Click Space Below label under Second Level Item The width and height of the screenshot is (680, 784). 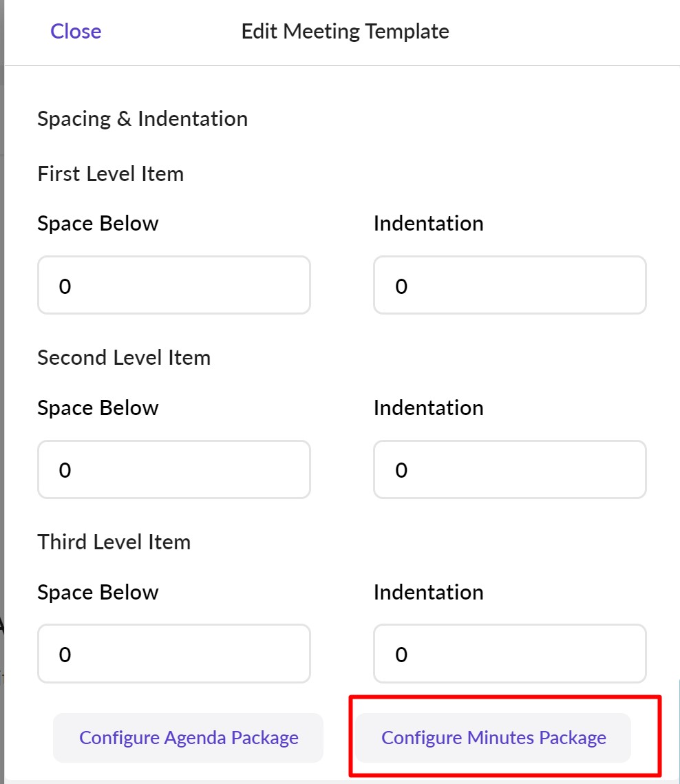click(98, 407)
